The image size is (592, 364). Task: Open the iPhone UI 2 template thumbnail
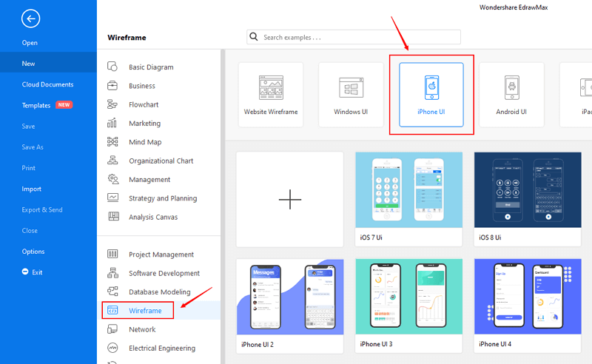coord(290,297)
